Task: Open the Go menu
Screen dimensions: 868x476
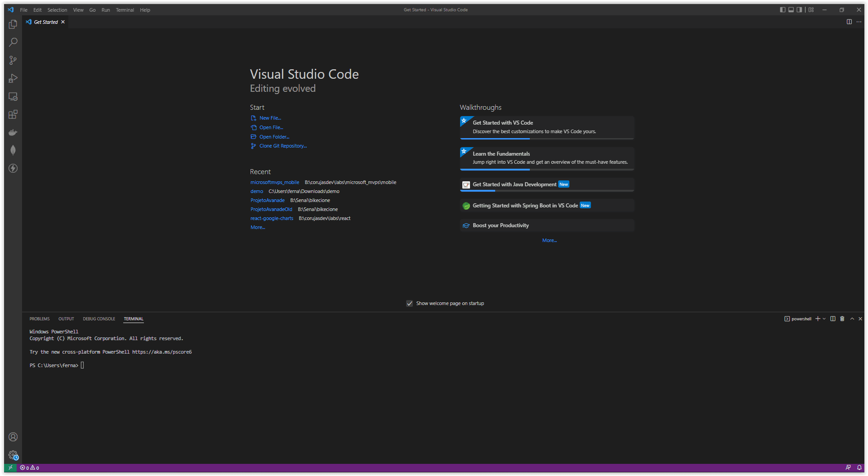Action: (x=92, y=10)
